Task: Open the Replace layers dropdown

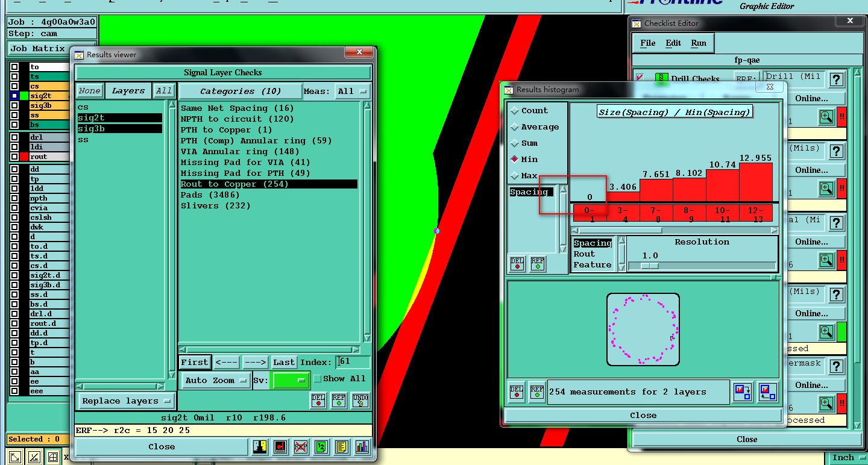Action: (126, 401)
